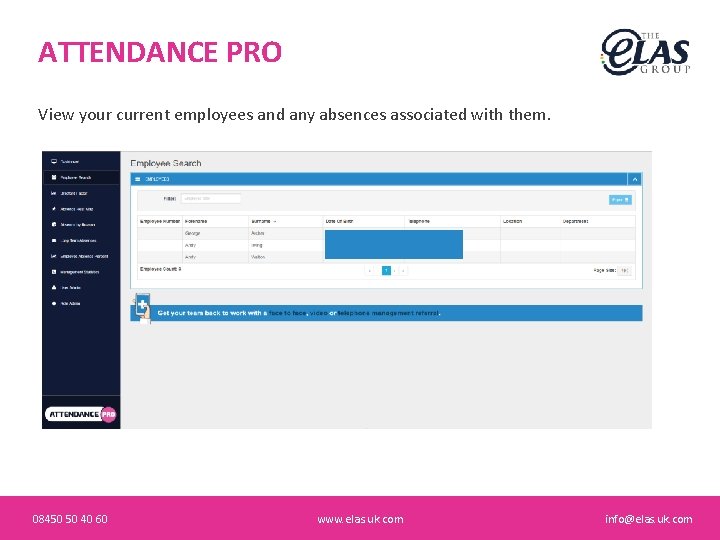Follow the face to face link
Image resolution: width=720 pixels, height=540 pixels.
(x=287, y=313)
